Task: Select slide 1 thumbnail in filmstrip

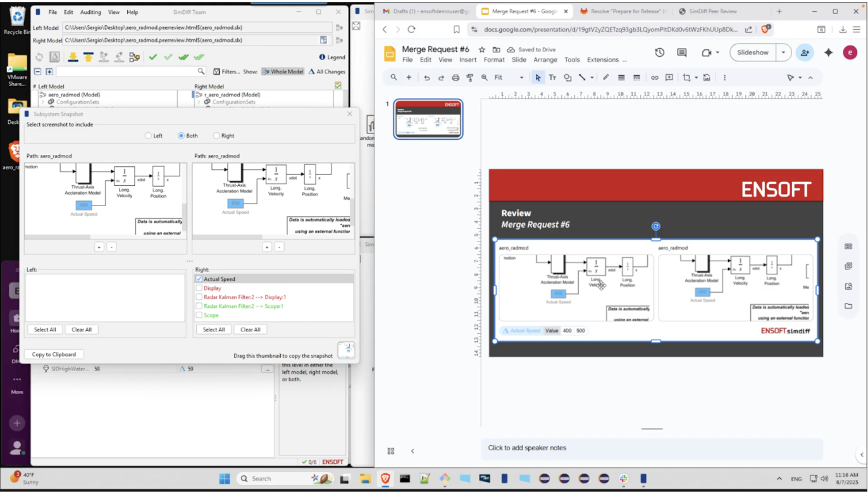Action: point(428,119)
